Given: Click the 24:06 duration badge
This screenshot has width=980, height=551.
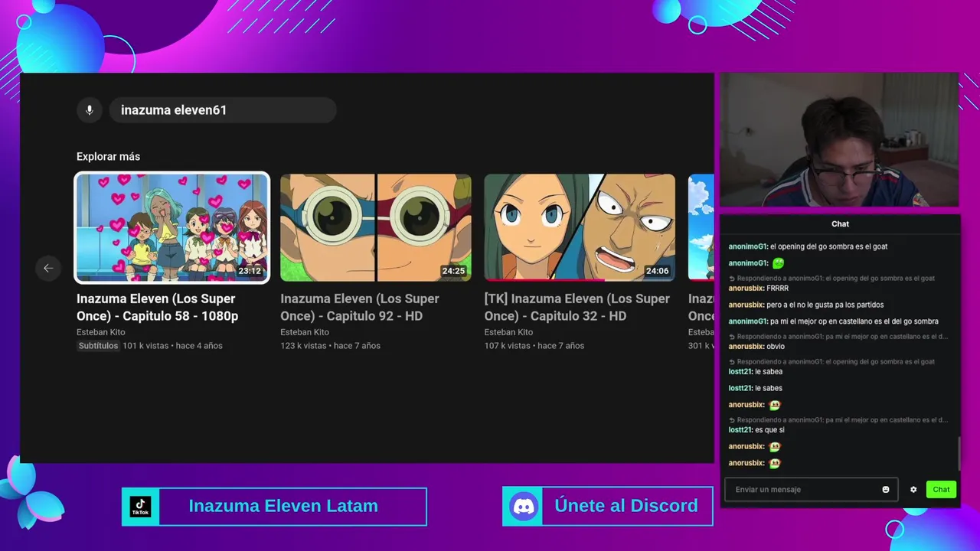Looking at the screenshot, I should click(658, 271).
